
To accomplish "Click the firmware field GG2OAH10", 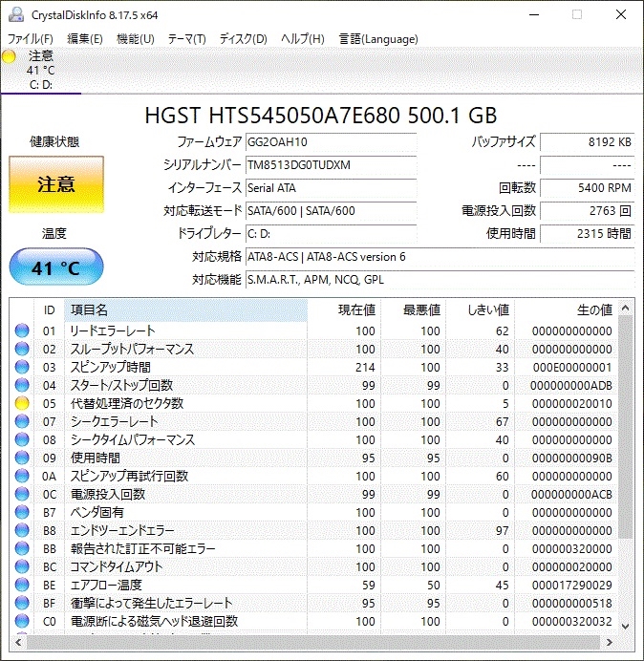I will [331, 142].
